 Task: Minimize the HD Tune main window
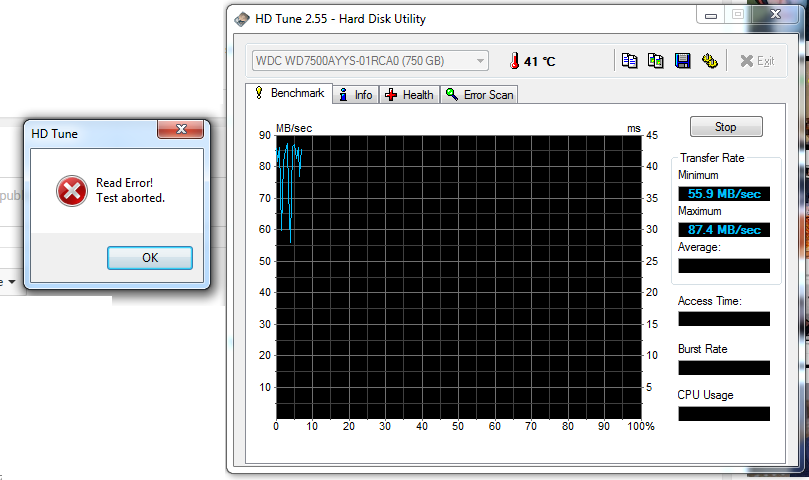pyautogui.click(x=712, y=15)
